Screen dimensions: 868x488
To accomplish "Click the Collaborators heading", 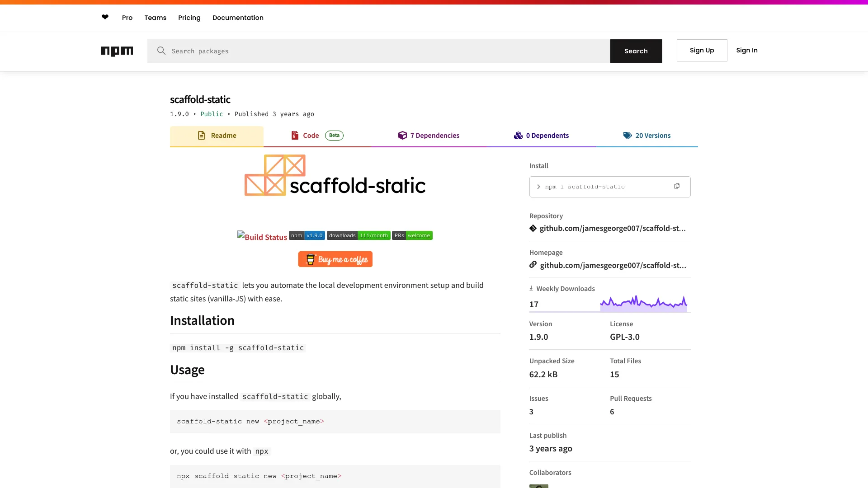I will [x=550, y=472].
